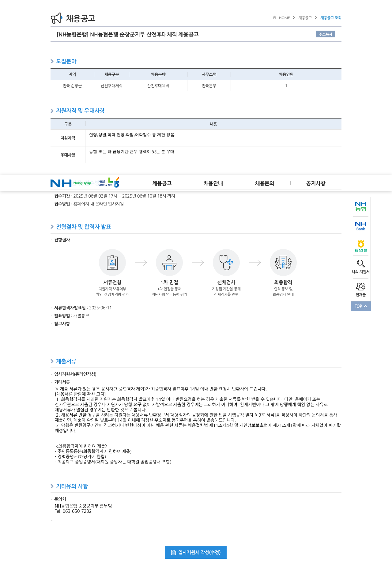392x571 pixels.
Task: Click the chevron beside 지원자격 및 우대사항
Action: (52, 111)
